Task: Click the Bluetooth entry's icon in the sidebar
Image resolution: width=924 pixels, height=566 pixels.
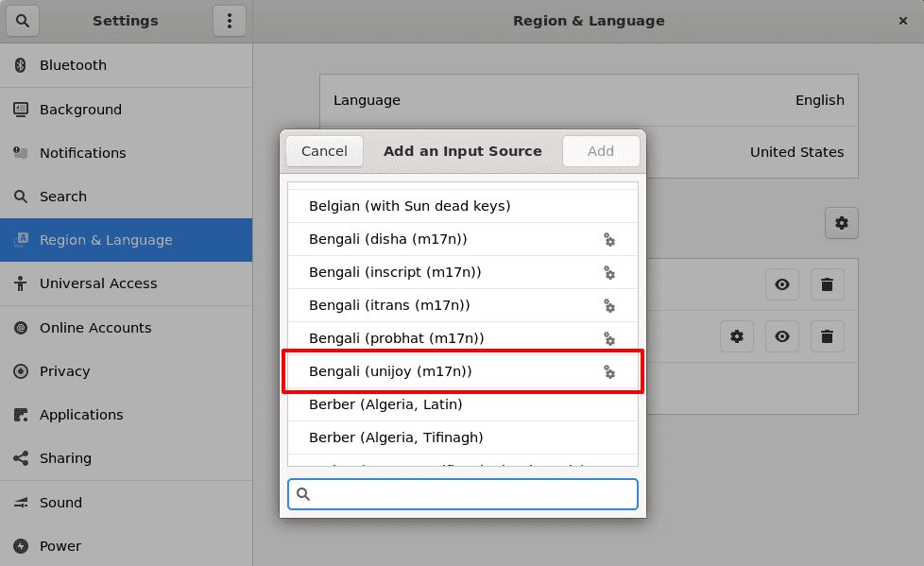Action: tap(19, 65)
